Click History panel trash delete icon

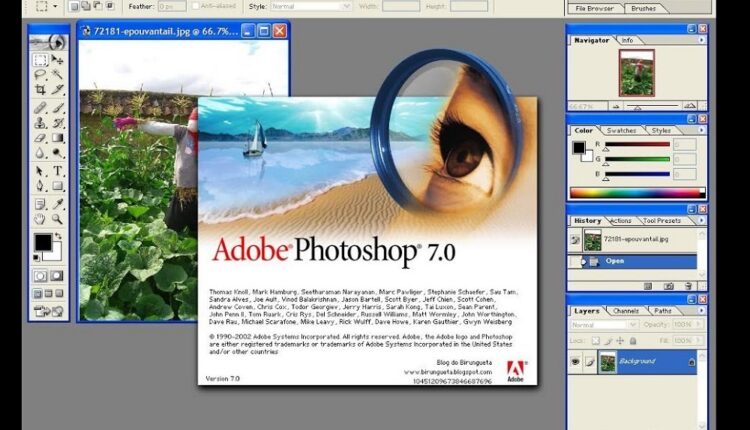(688, 286)
